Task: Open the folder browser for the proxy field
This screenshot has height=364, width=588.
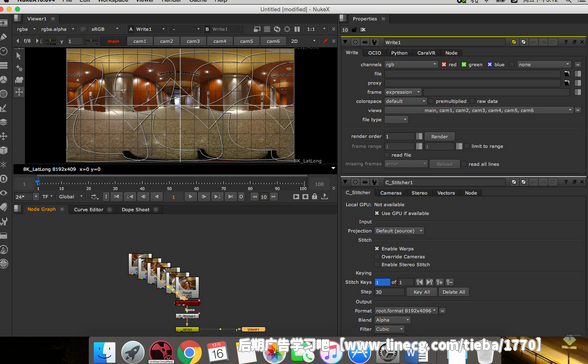Action: point(567,83)
